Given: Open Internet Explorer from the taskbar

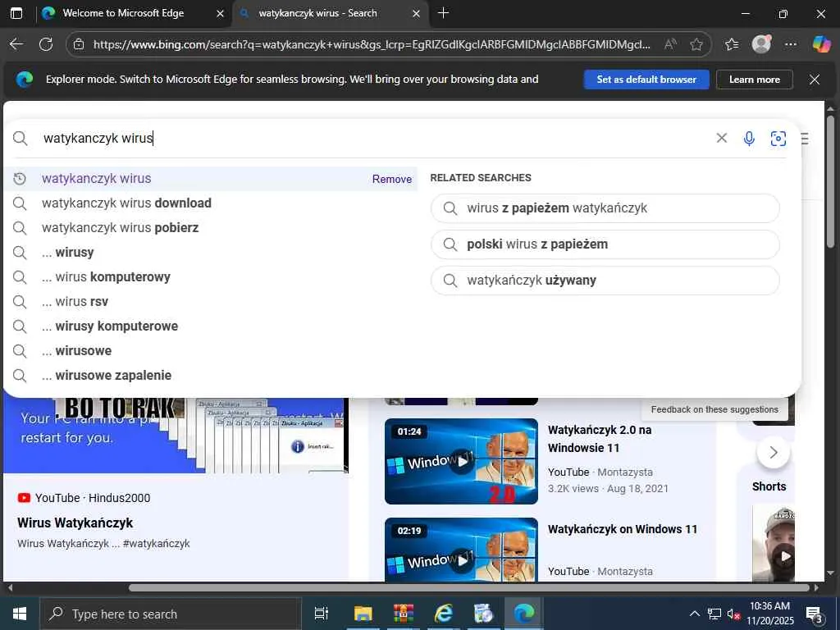Looking at the screenshot, I should point(443,614).
